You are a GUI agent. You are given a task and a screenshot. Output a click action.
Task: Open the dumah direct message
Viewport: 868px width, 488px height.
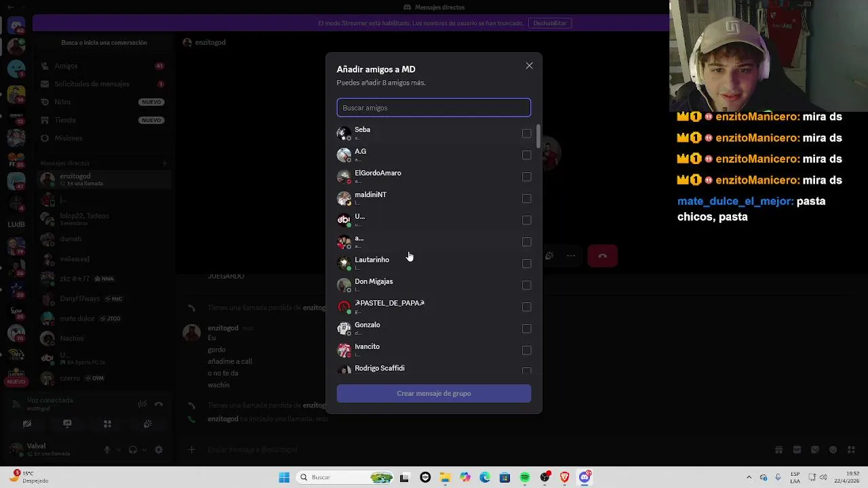click(x=103, y=239)
